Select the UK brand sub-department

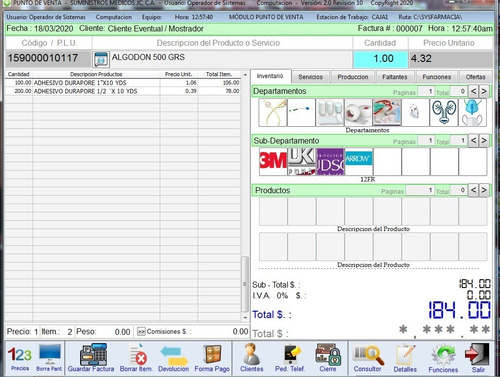click(x=301, y=162)
